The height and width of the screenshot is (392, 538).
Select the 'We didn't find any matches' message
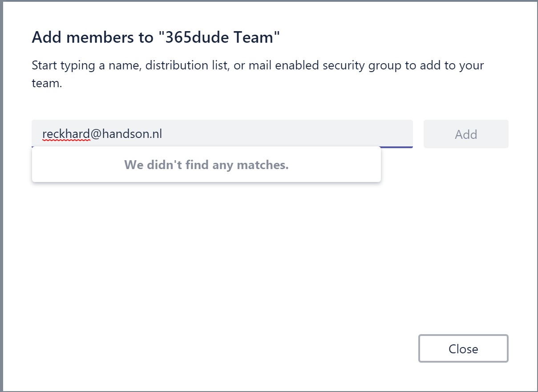[206, 165]
